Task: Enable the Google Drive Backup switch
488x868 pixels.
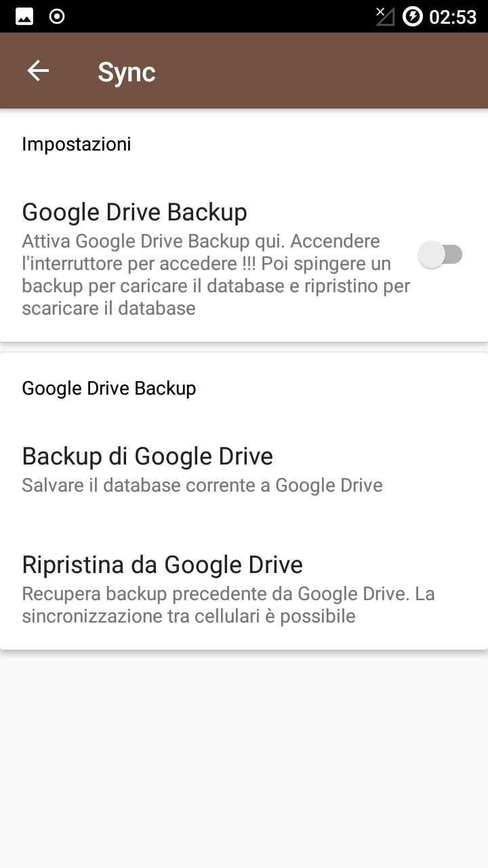Action: tap(440, 255)
